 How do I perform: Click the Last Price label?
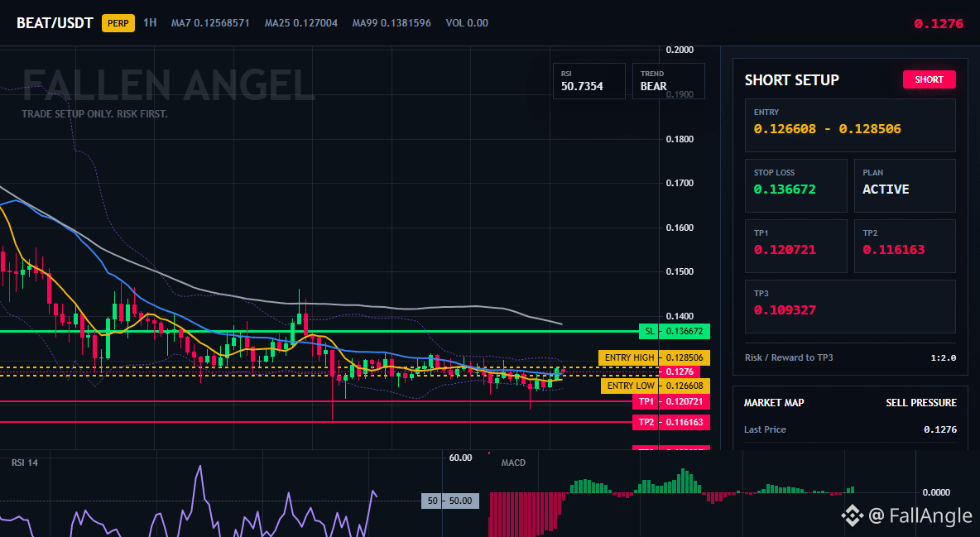click(x=765, y=429)
